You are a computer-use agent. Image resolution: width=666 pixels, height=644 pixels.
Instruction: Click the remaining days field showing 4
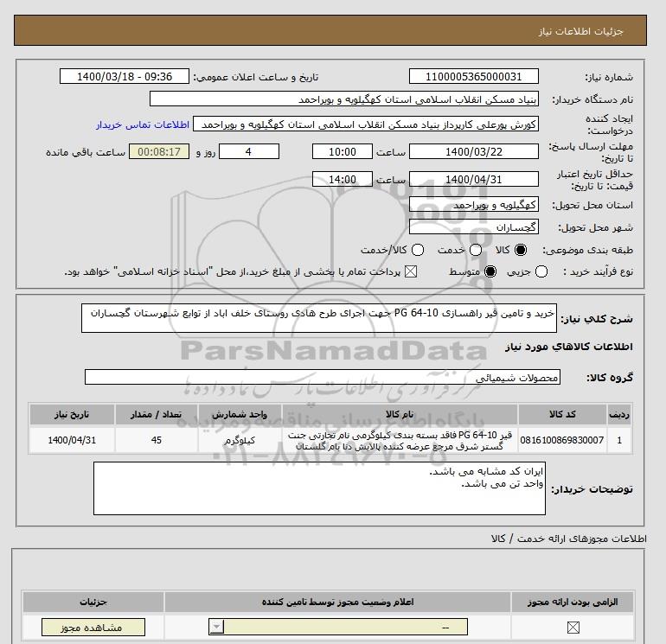249,151
